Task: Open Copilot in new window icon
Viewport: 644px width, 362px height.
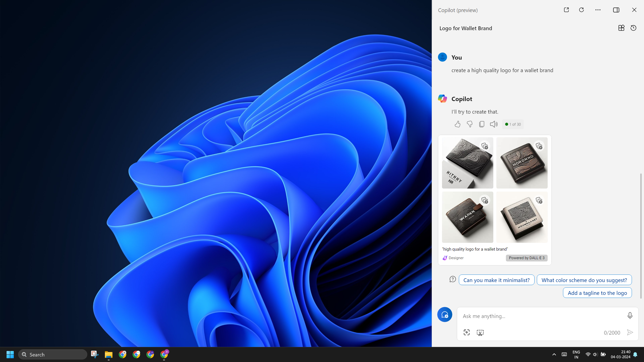Action: [x=567, y=10]
